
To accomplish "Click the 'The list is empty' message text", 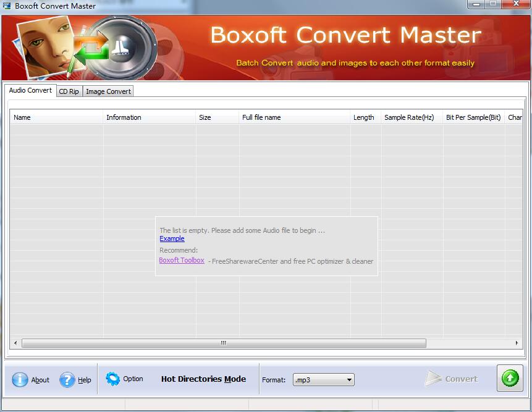I will pos(242,230).
